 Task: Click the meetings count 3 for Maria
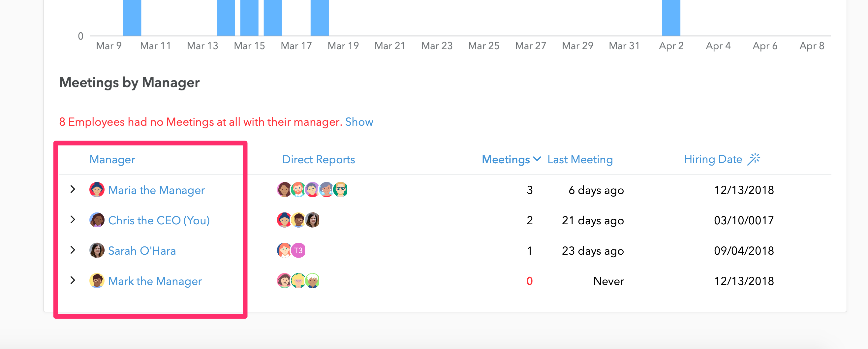[529, 190]
